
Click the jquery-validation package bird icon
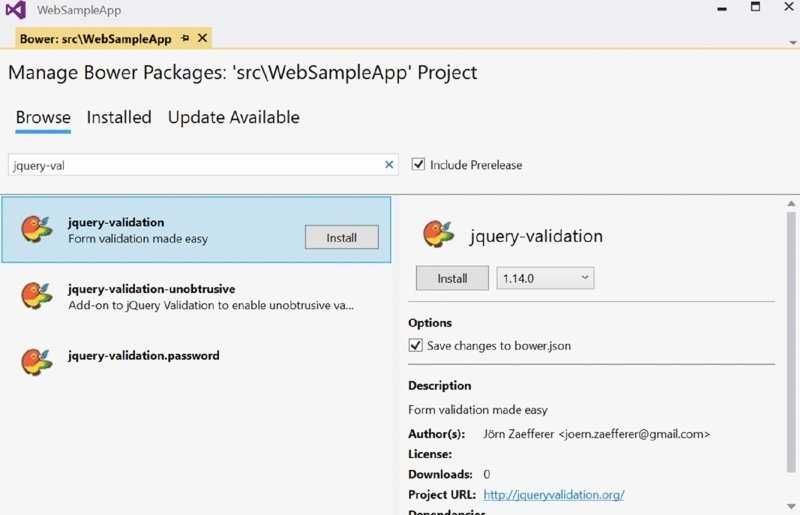coord(37,229)
